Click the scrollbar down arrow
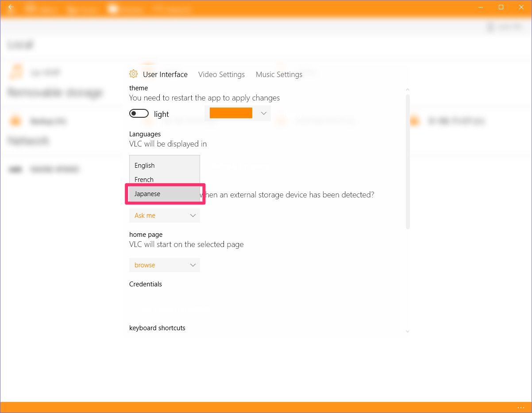 408,331
